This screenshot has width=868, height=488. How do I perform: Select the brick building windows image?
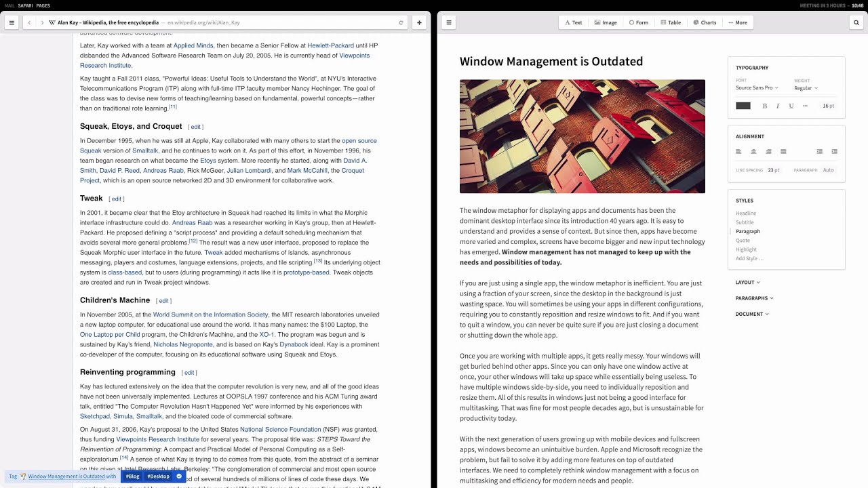click(583, 136)
